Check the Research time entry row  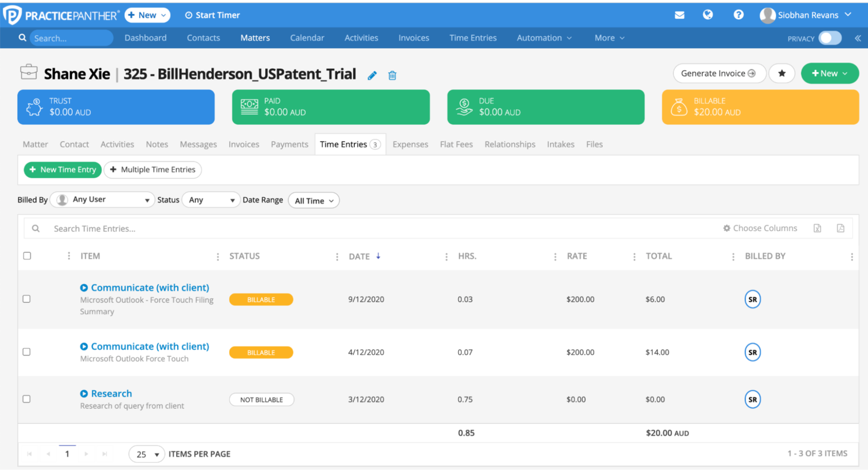pos(26,398)
